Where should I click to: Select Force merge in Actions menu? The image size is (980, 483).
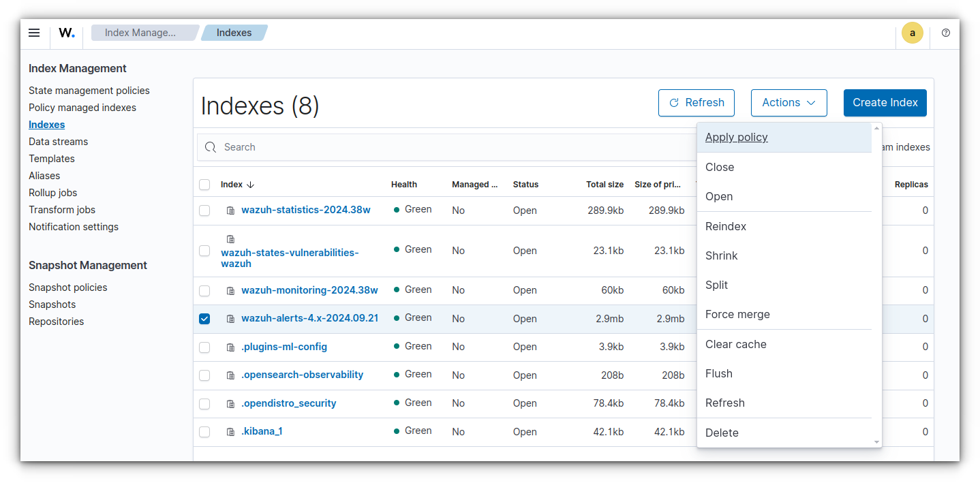[x=784, y=314]
